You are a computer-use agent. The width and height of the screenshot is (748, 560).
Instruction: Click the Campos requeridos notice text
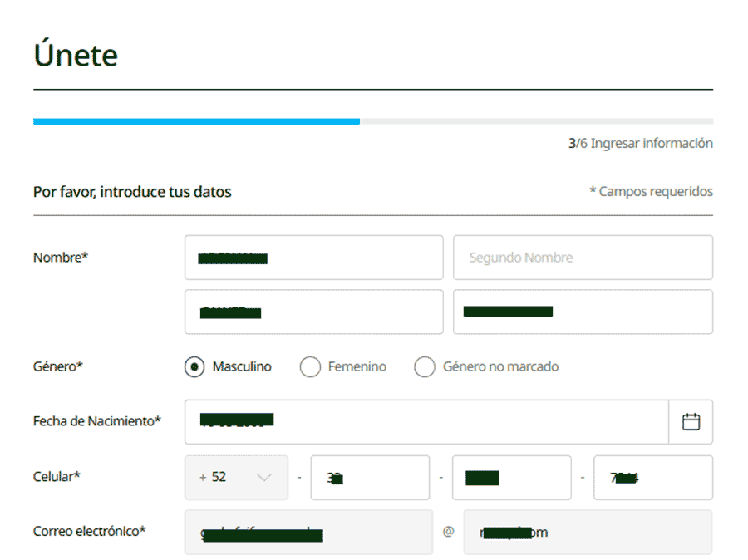point(652,191)
